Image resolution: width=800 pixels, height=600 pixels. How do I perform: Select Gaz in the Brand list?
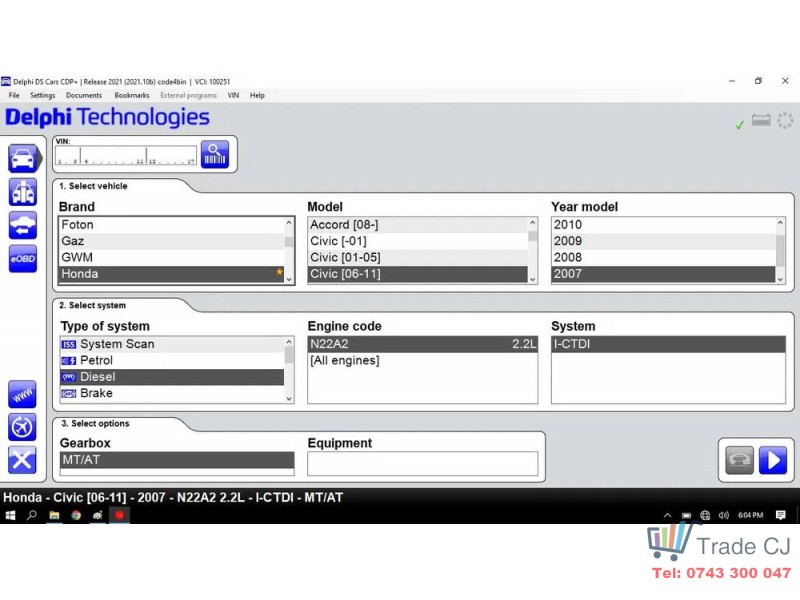[172, 241]
